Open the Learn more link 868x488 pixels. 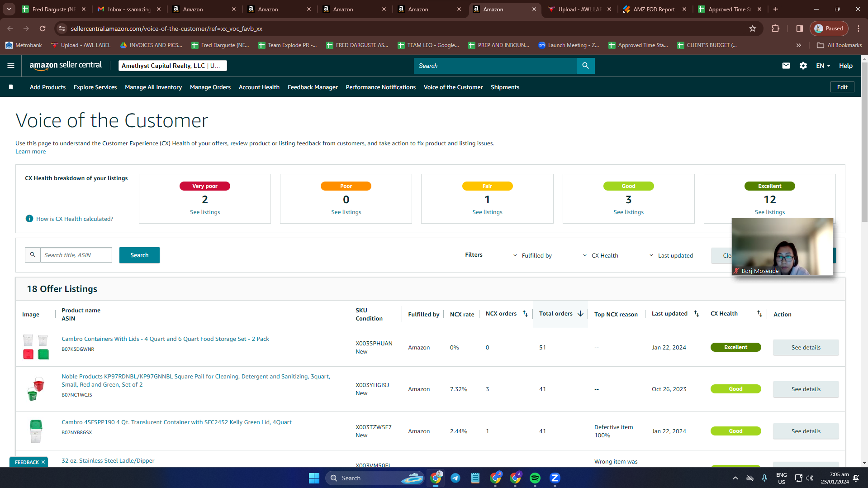(x=30, y=152)
